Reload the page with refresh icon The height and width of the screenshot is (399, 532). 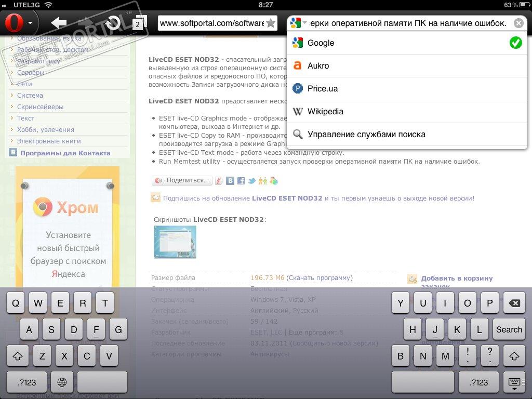[x=113, y=23]
